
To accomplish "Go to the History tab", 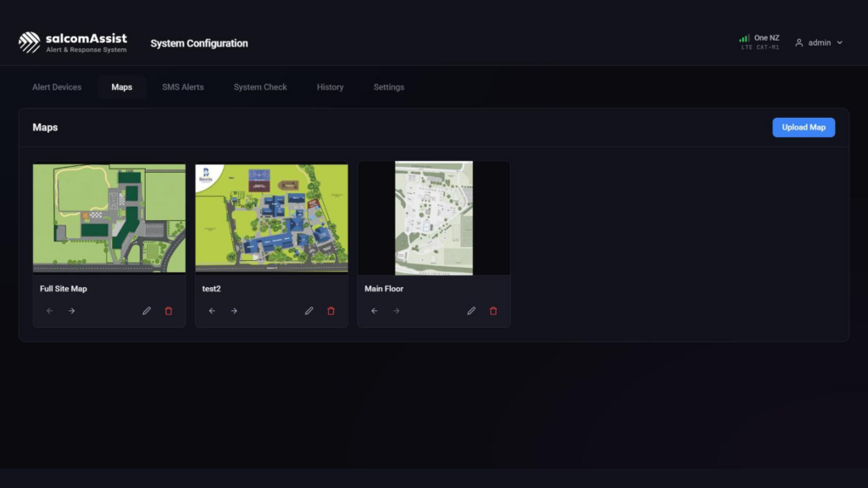I will 330,87.
